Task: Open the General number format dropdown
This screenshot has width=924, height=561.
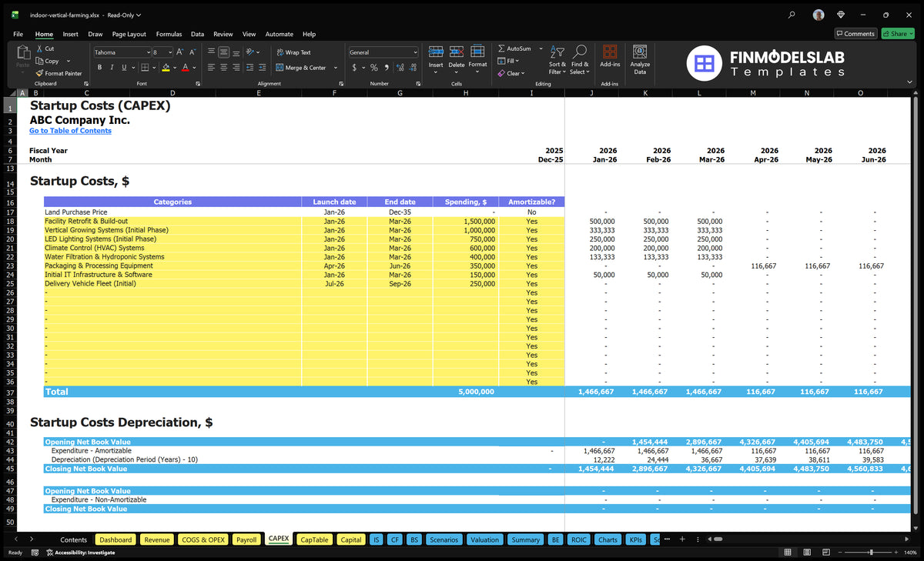Action: (415, 52)
